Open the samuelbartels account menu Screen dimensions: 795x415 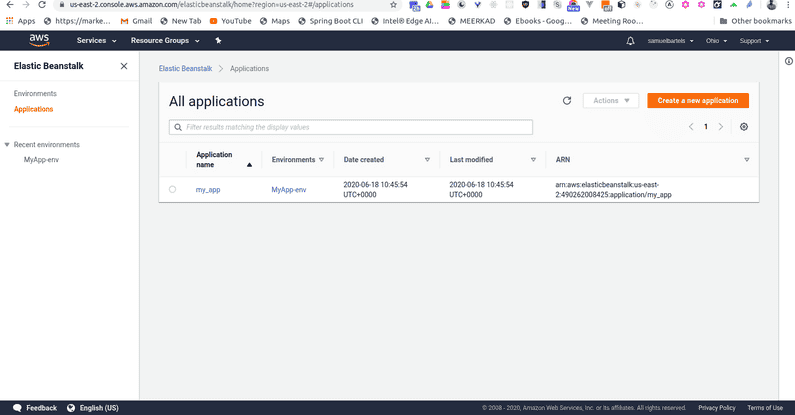tap(670, 41)
